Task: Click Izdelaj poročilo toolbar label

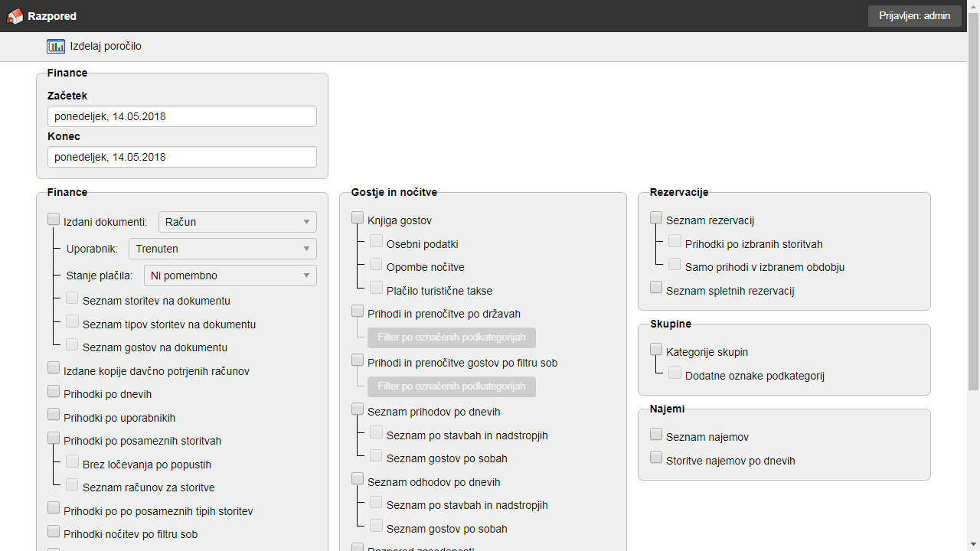Action: [106, 46]
